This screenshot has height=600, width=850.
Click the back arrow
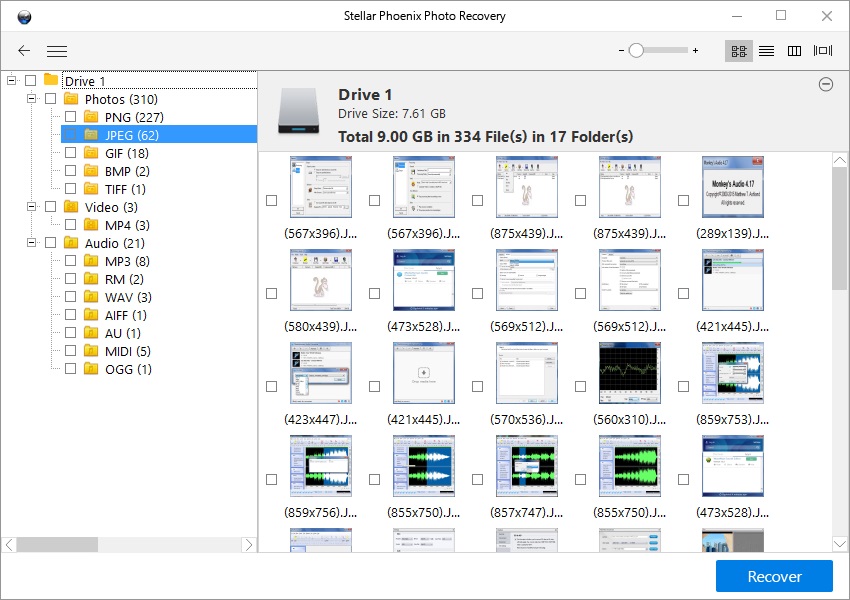23,50
